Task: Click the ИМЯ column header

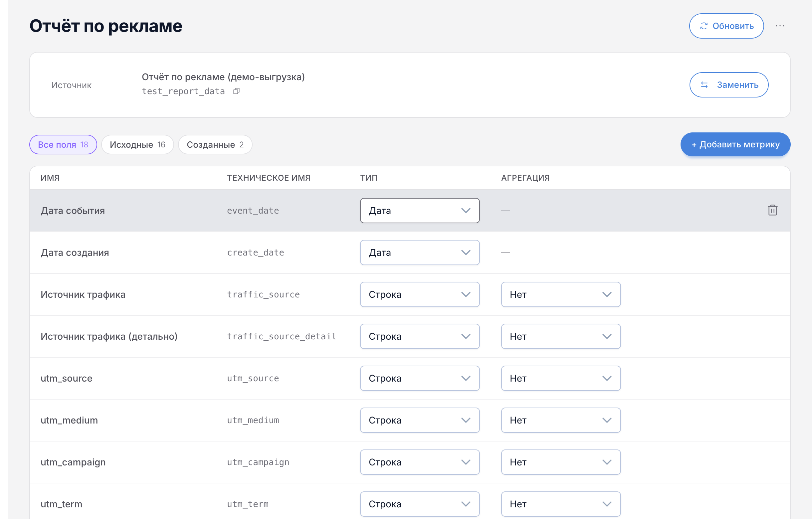Action: coord(50,178)
